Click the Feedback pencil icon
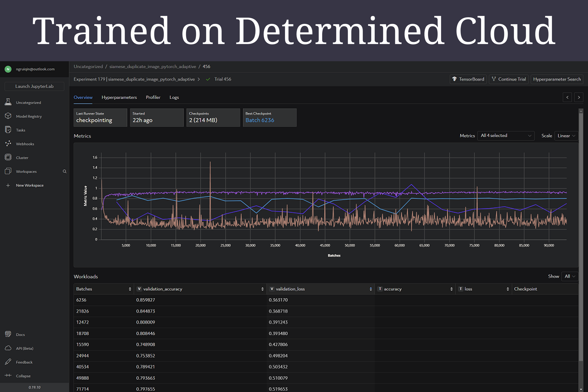 pyautogui.click(x=8, y=362)
